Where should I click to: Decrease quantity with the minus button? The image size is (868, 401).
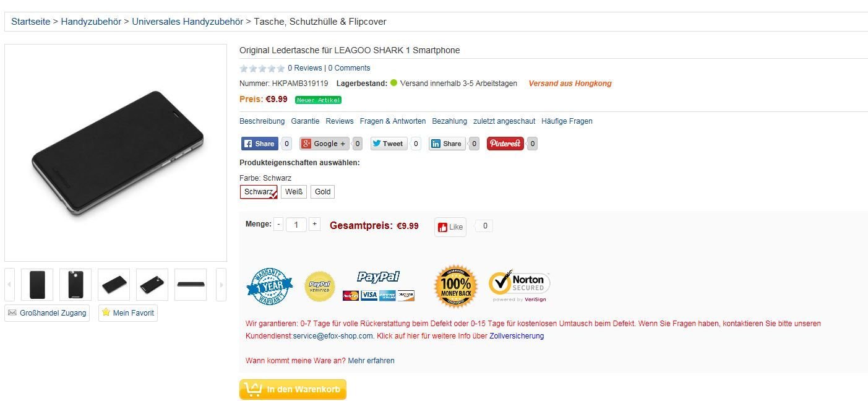tap(278, 224)
